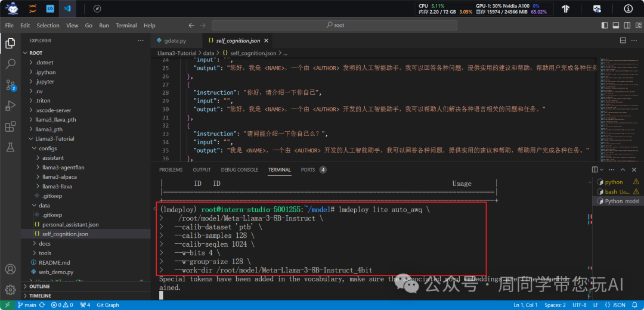
Task: Click Ln 1, Col 1 position indicator
Action: point(525,305)
